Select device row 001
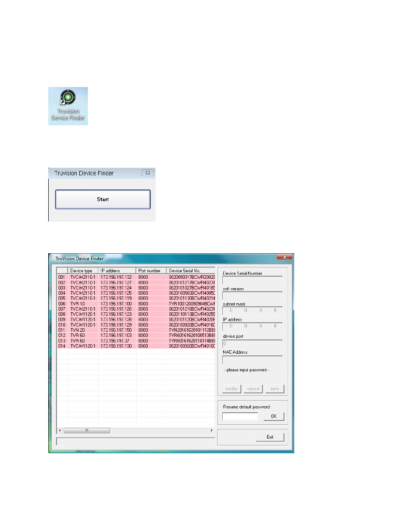411x532 pixels. [136, 277]
